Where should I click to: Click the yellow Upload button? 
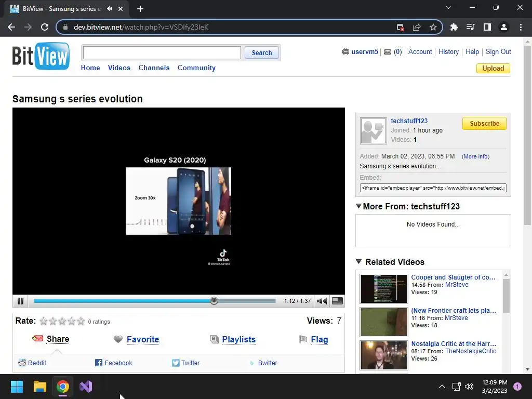pos(493,68)
